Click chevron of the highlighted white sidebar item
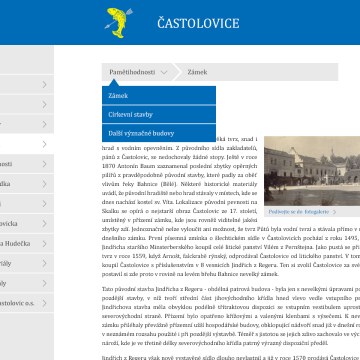 click(x=44, y=144)
